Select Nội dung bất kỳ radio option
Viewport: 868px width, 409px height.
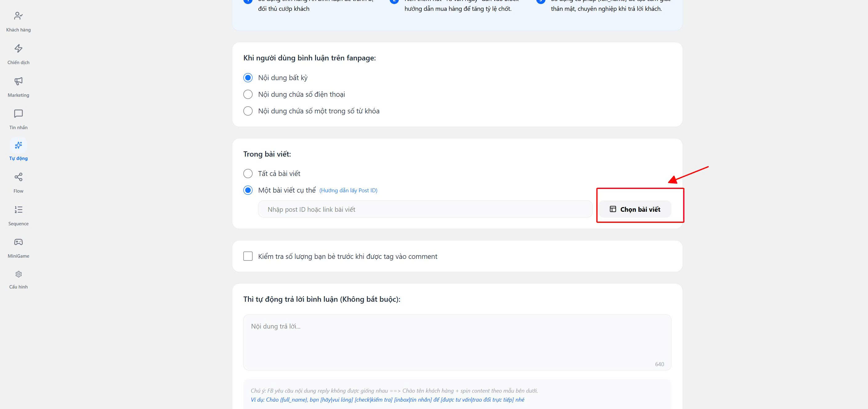click(248, 78)
